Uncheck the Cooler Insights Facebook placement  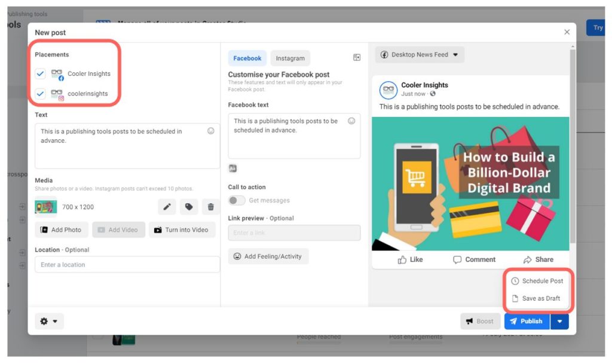pos(39,74)
